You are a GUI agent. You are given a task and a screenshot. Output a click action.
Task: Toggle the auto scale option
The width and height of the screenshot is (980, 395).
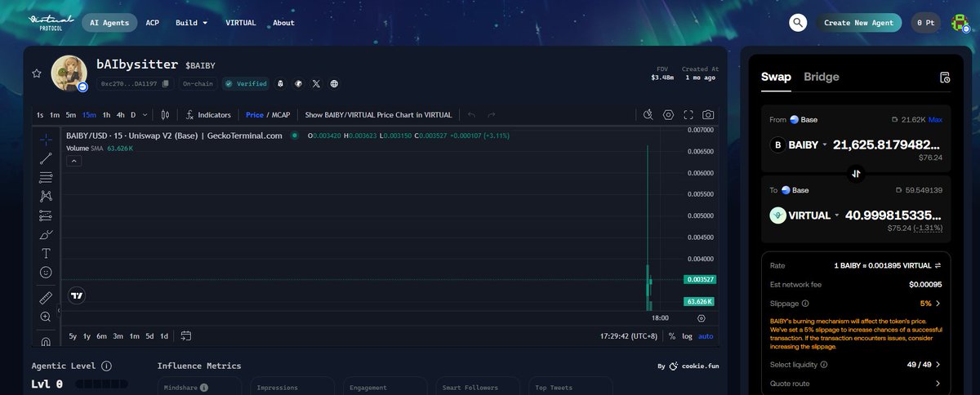(x=706, y=335)
